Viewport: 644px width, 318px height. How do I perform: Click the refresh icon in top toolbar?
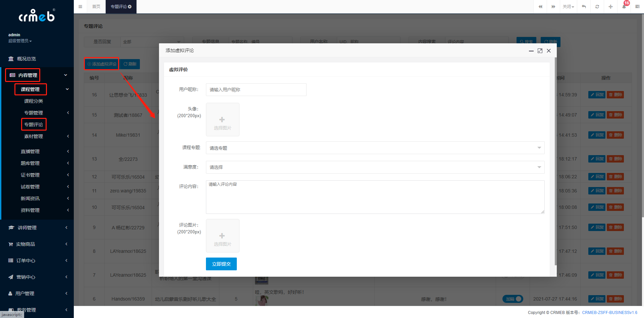point(597,7)
